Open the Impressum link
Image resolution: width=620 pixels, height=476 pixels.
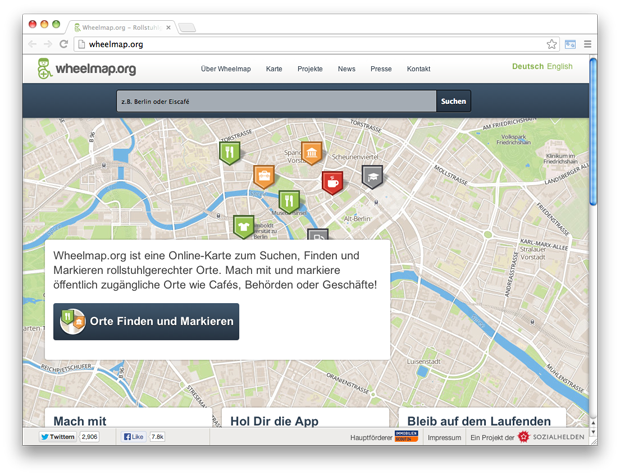pos(444,438)
